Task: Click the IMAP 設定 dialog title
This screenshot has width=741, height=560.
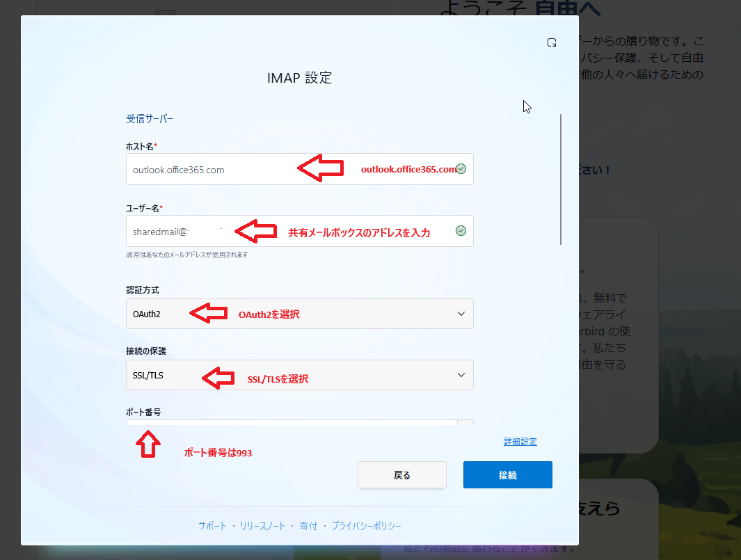Action: (300, 77)
